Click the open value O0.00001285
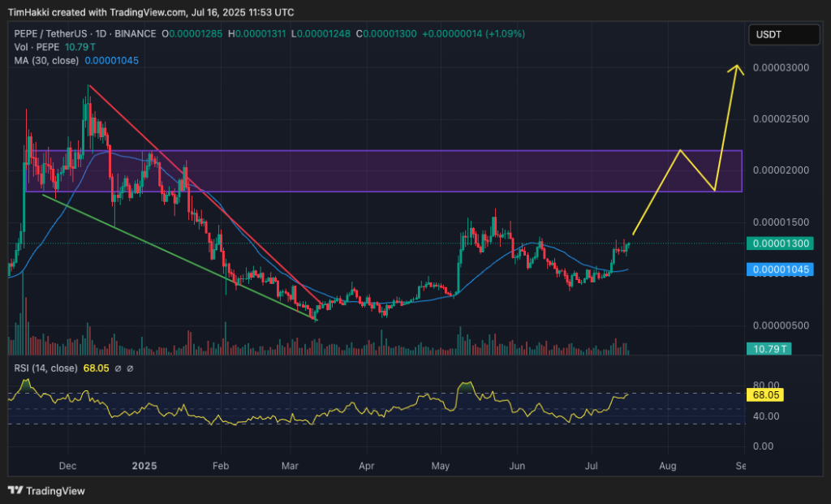This screenshot has height=504, width=831. point(192,34)
